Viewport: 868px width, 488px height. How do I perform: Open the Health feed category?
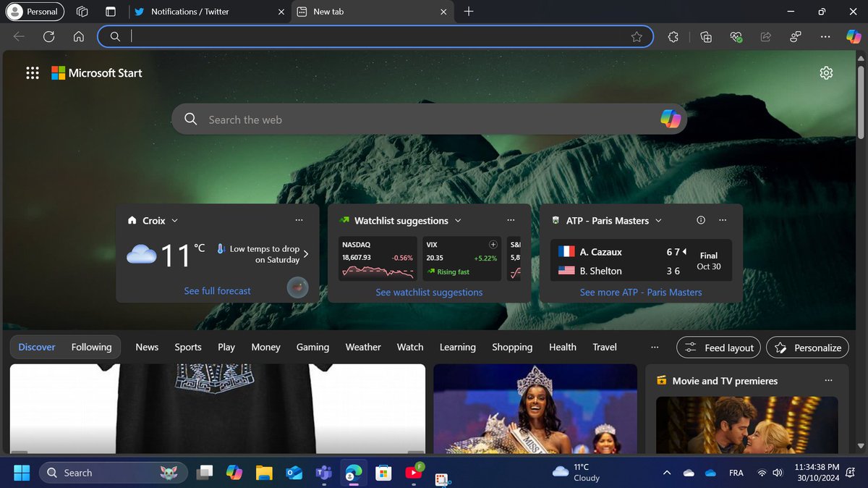563,348
